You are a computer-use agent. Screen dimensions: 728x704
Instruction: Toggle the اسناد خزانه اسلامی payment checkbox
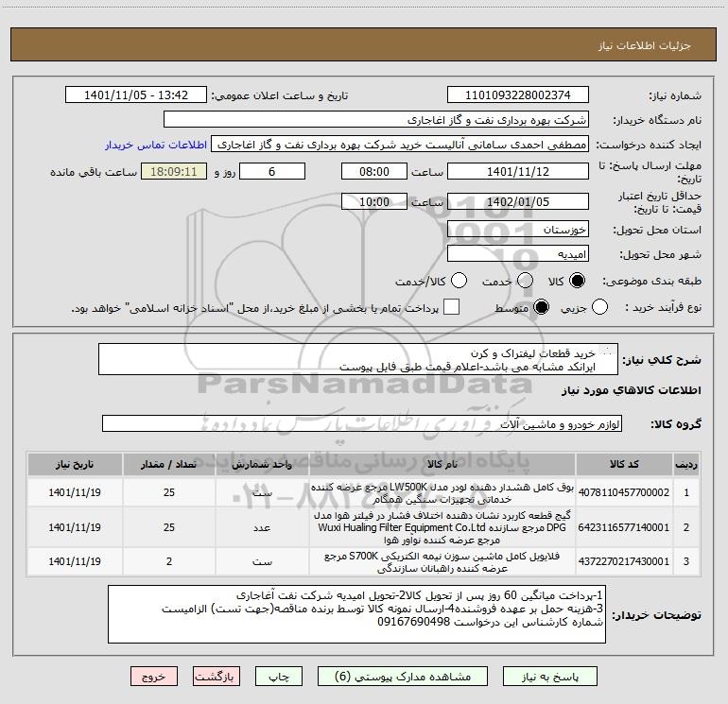pyautogui.click(x=451, y=307)
